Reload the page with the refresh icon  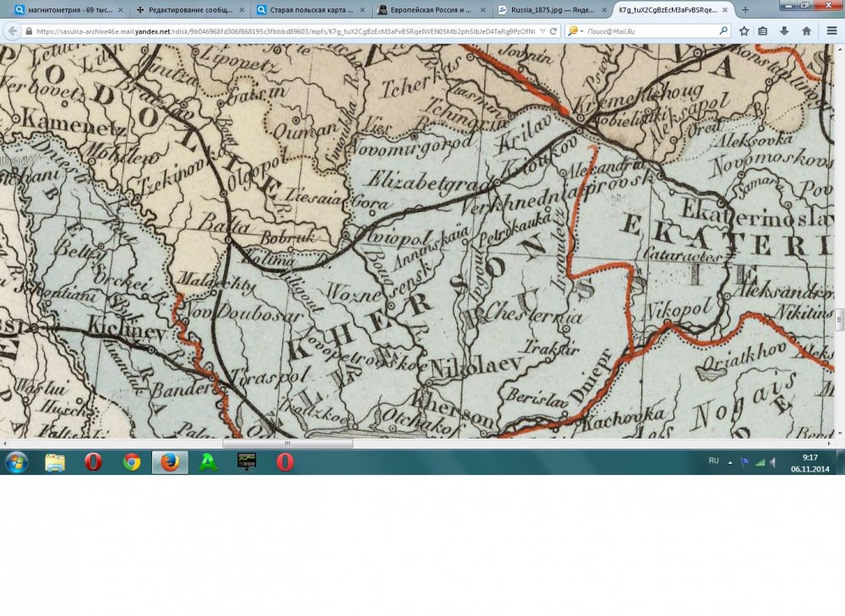[x=553, y=31]
